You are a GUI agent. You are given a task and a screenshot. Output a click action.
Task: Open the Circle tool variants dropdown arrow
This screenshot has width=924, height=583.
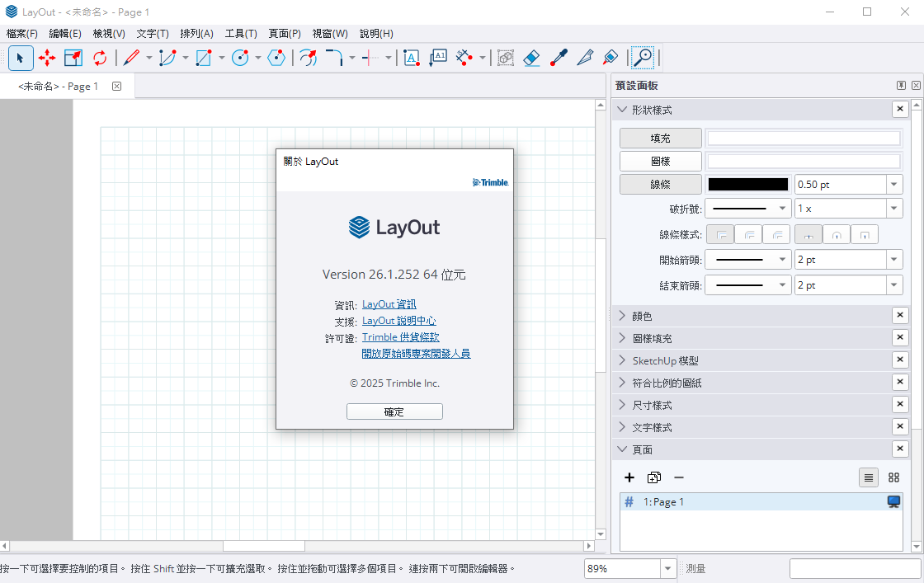[257, 58]
